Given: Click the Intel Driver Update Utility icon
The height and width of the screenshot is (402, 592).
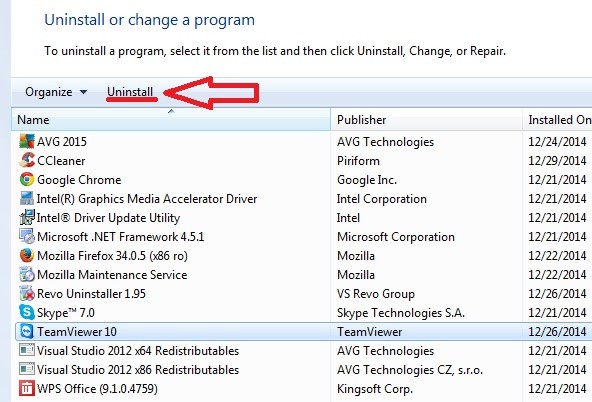Looking at the screenshot, I should (27, 217).
